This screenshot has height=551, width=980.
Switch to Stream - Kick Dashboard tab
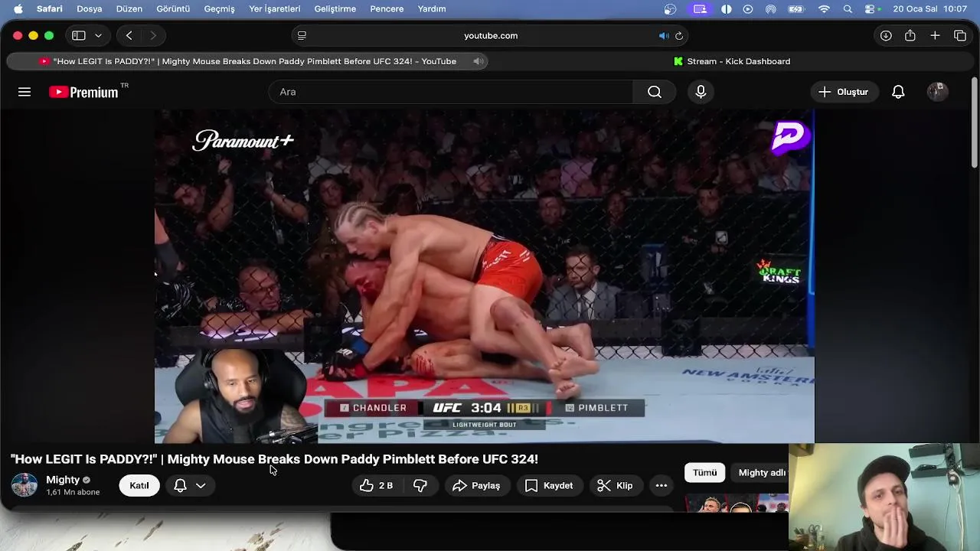(x=731, y=61)
